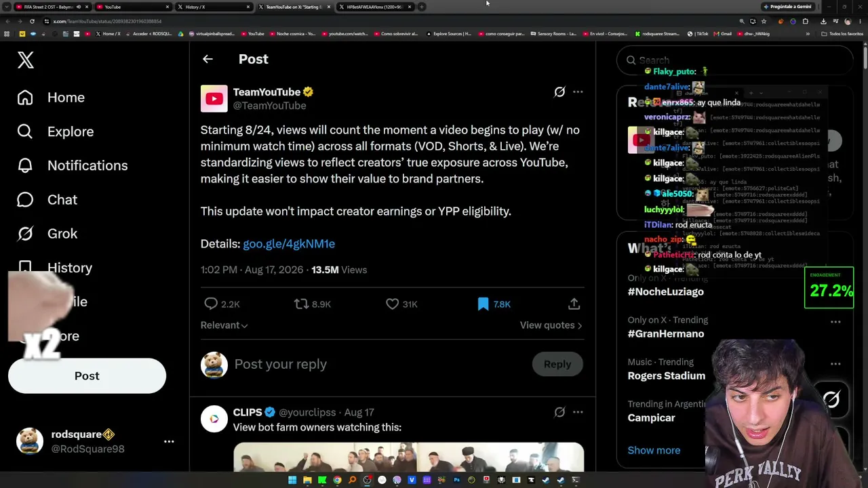Open the more options menu on TeamYouTube's post
868x488 pixels.
pos(578,91)
